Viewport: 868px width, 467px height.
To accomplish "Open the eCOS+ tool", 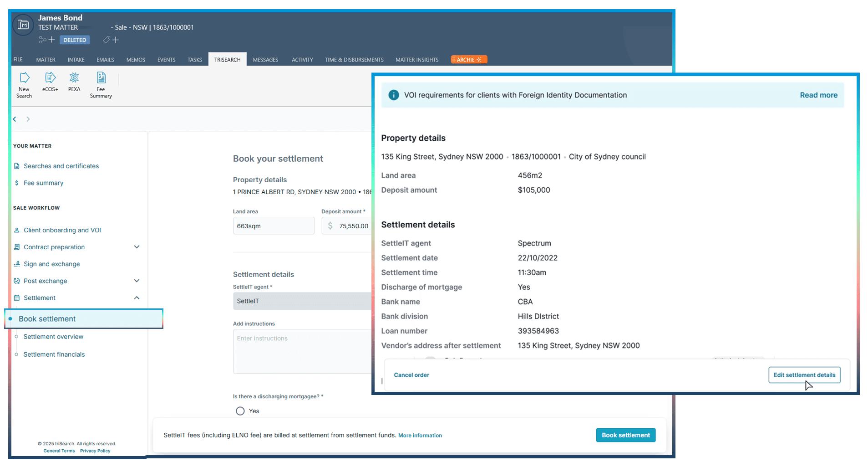I will (50, 82).
